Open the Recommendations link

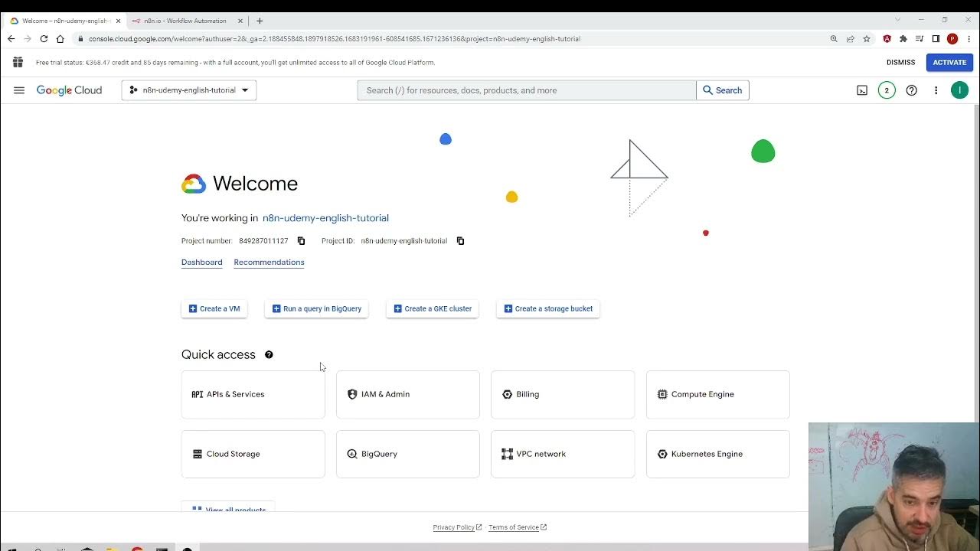pos(269,262)
